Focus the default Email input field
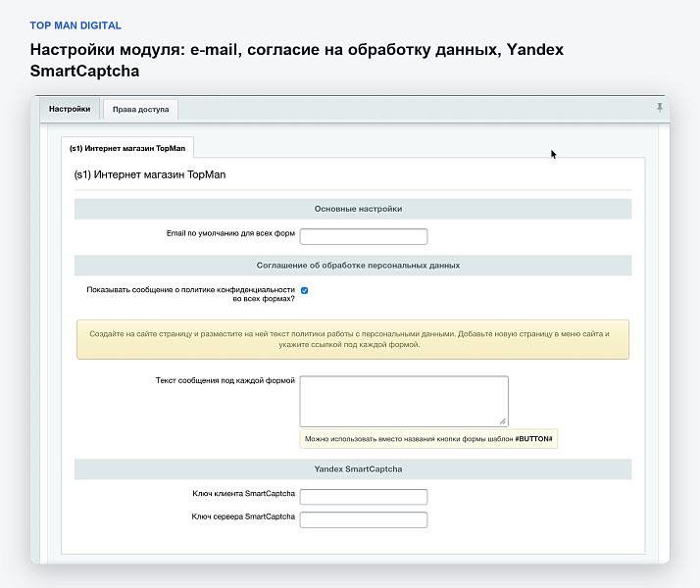Image resolution: width=700 pixels, height=588 pixels. coord(364,236)
